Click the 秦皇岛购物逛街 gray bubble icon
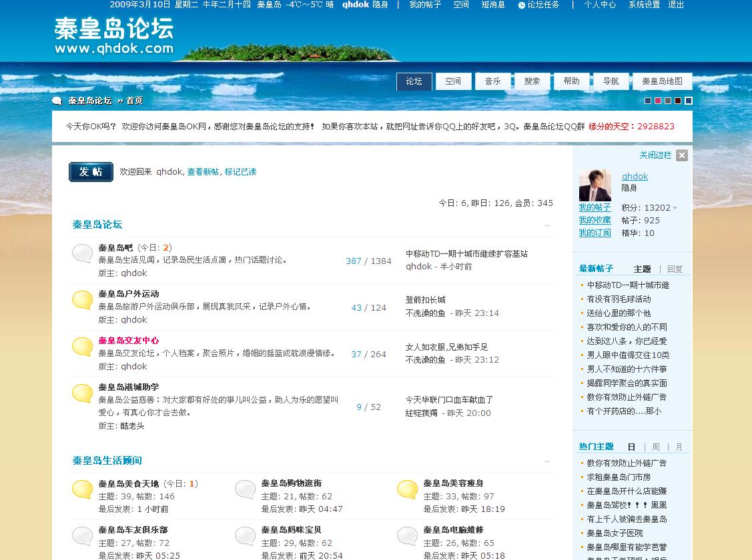This screenshot has height=560, width=752. point(245,489)
